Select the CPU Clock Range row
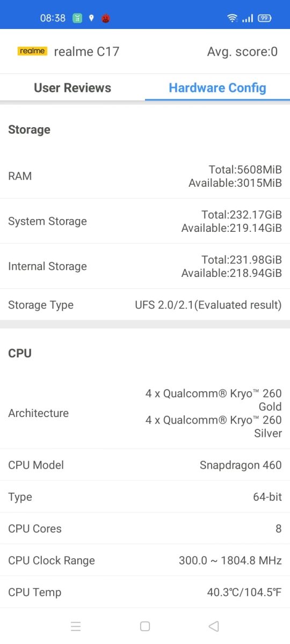This screenshot has height=644, width=290. (145, 560)
